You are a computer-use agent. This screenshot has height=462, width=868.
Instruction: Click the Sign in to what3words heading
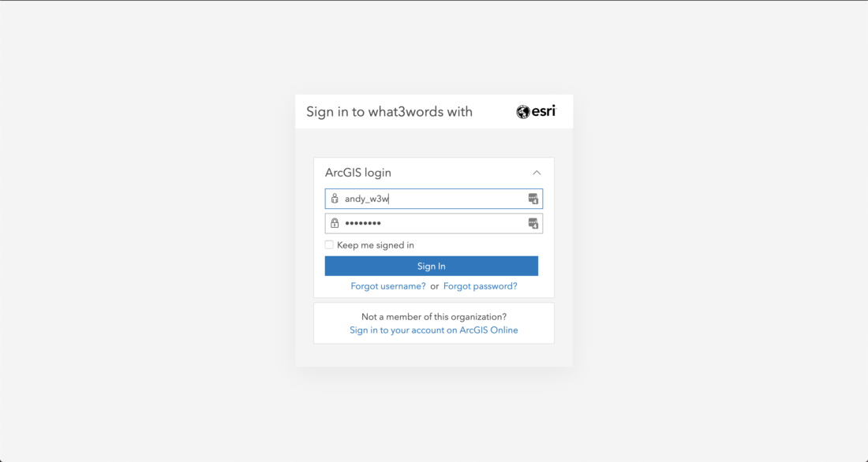[389, 112]
